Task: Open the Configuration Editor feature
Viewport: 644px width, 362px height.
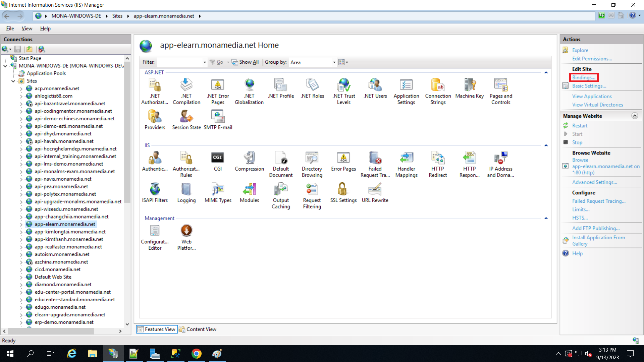Action: pos(155,237)
